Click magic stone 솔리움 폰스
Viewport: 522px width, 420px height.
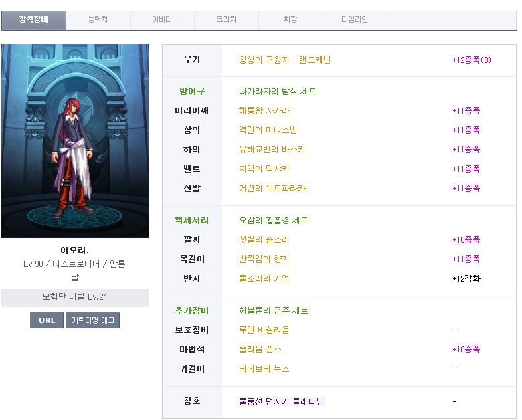260,350
